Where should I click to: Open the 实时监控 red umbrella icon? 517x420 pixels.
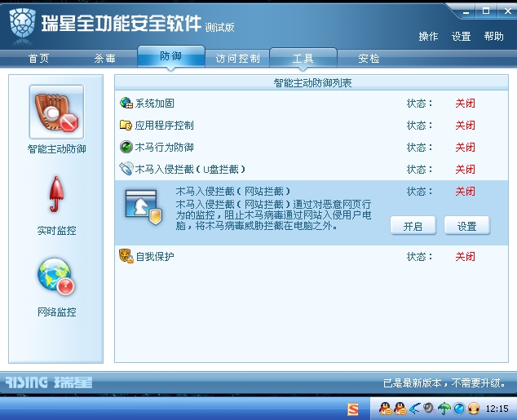[x=56, y=195]
